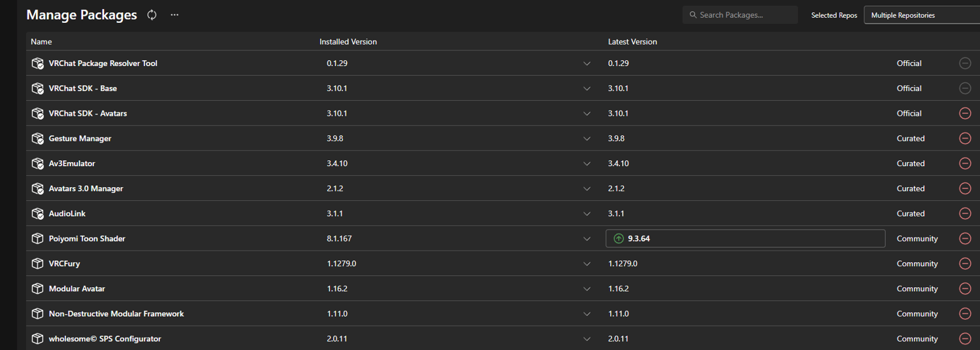Open Avatars 3.0 Manager version dropdown
Viewport: 980px width, 350px height.
(x=587, y=188)
